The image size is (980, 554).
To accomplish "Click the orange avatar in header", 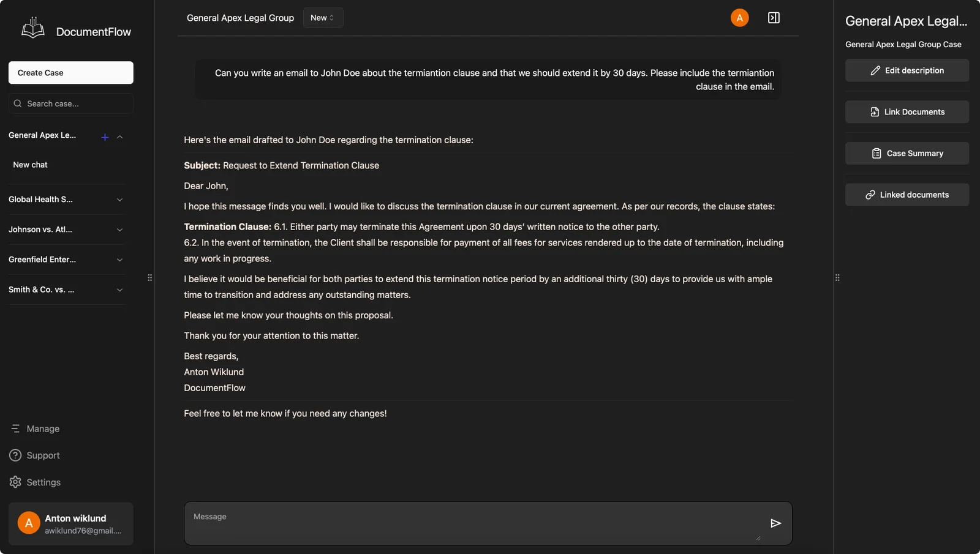I will 739,18.
